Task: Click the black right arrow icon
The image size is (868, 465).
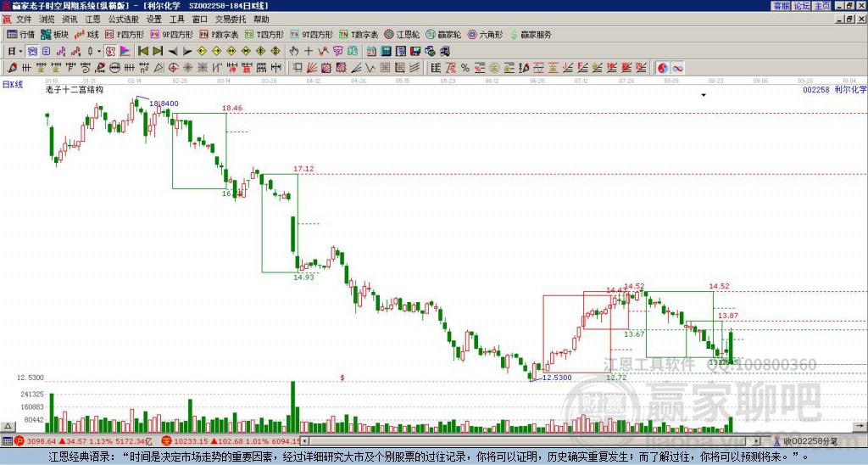Action: 187,52
